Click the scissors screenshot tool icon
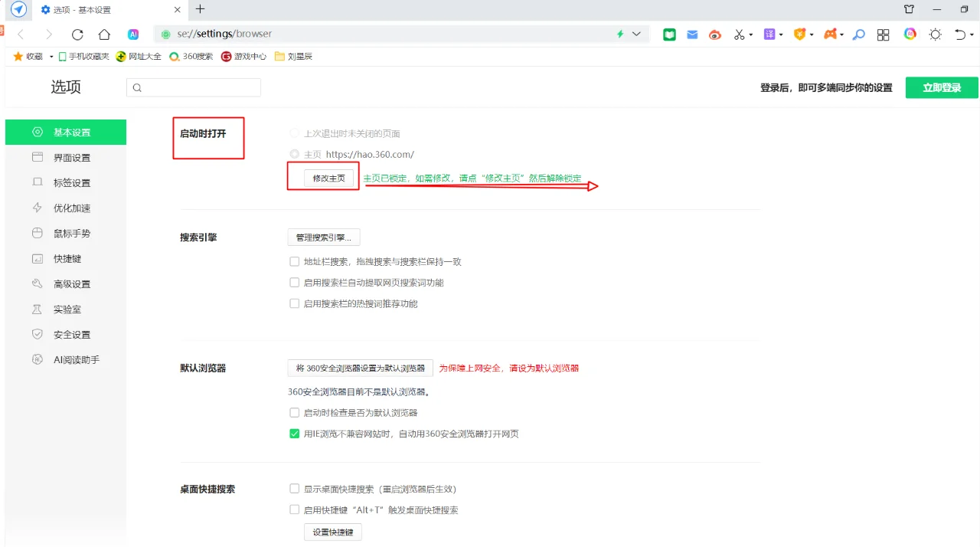This screenshot has height=547, width=980. (x=739, y=34)
